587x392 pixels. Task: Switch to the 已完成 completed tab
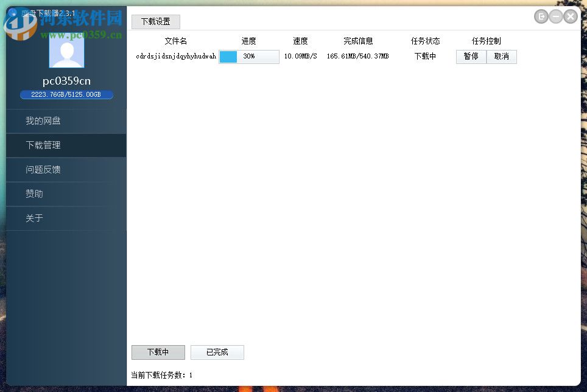pos(217,352)
